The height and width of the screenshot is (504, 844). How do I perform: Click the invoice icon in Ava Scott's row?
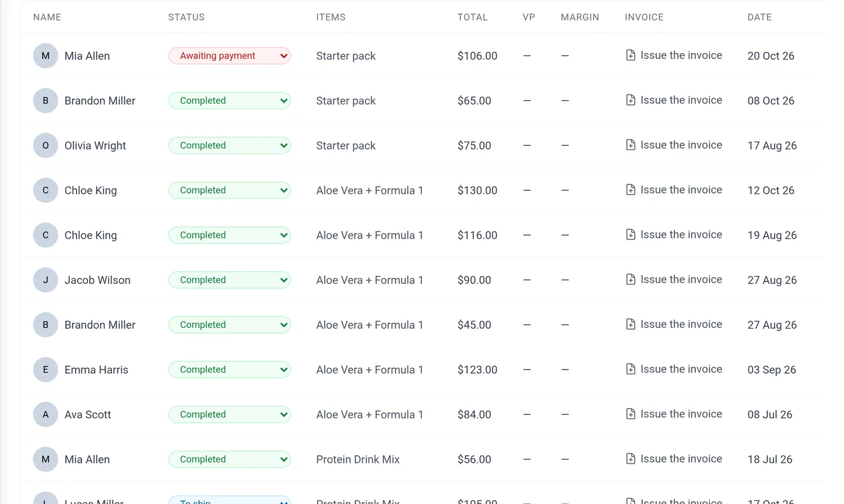631,414
